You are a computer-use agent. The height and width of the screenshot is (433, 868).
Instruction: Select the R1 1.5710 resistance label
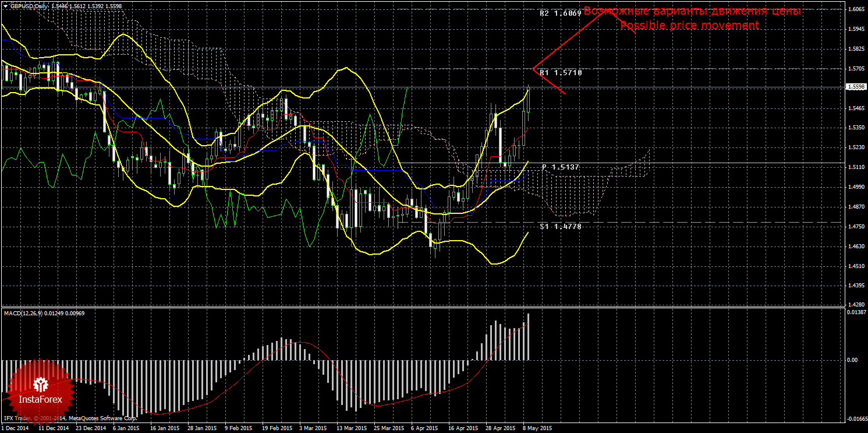tap(561, 73)
